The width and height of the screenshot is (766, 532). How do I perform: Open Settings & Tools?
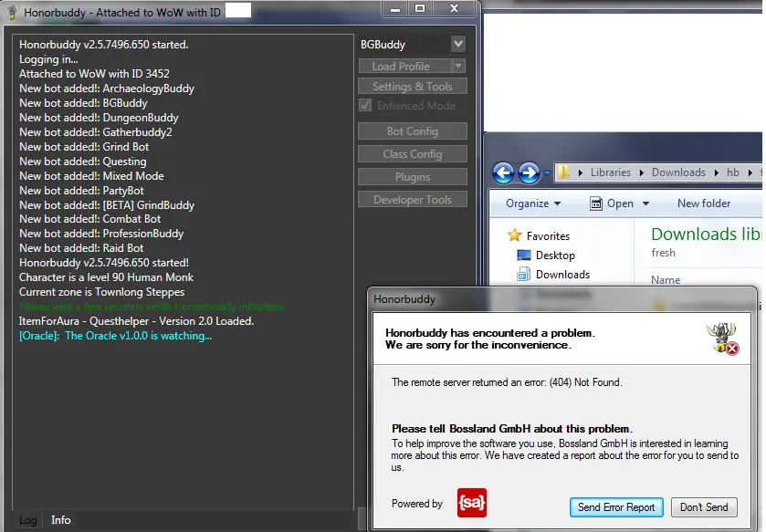tap(412, 87)
